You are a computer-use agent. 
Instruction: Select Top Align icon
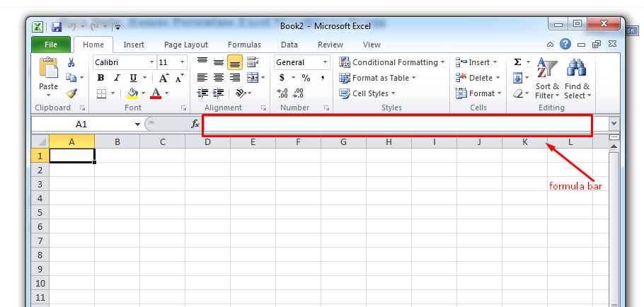202,62
